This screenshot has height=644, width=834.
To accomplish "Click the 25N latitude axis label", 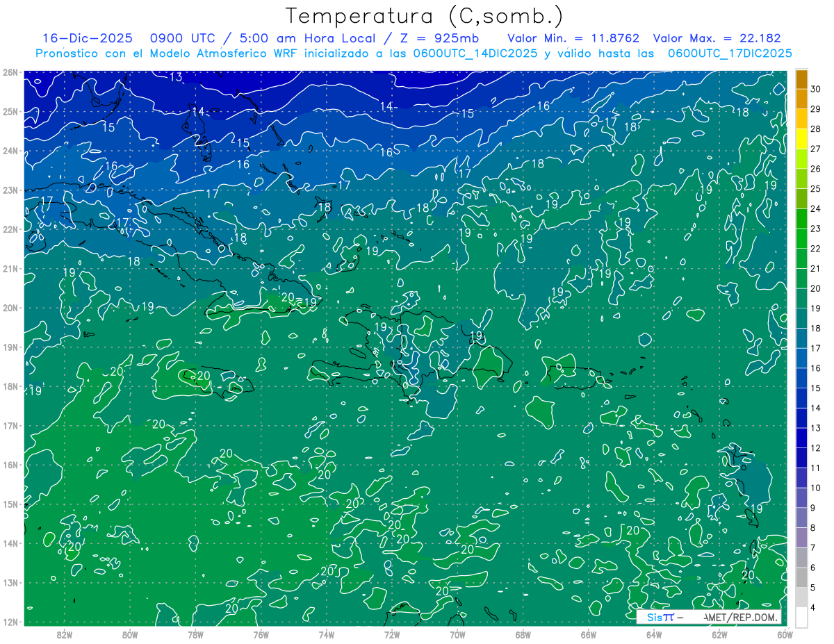I will click(10, 111).
